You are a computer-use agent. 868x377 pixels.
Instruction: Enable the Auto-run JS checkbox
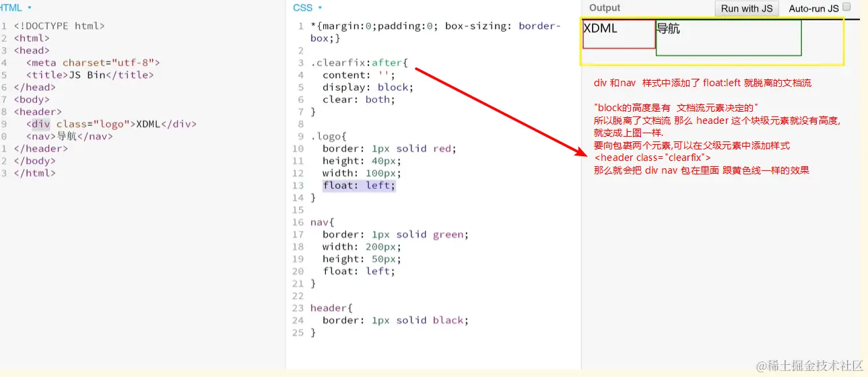coord(846,7)
